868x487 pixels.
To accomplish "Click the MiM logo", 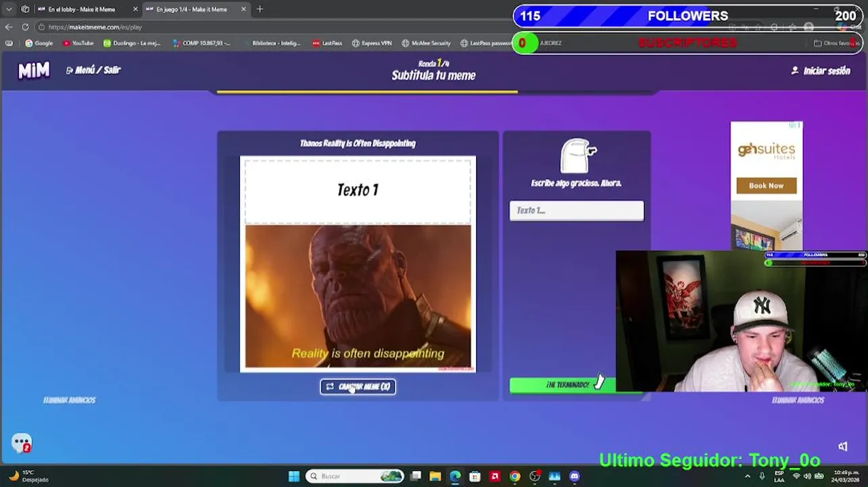I will point(34,70).
